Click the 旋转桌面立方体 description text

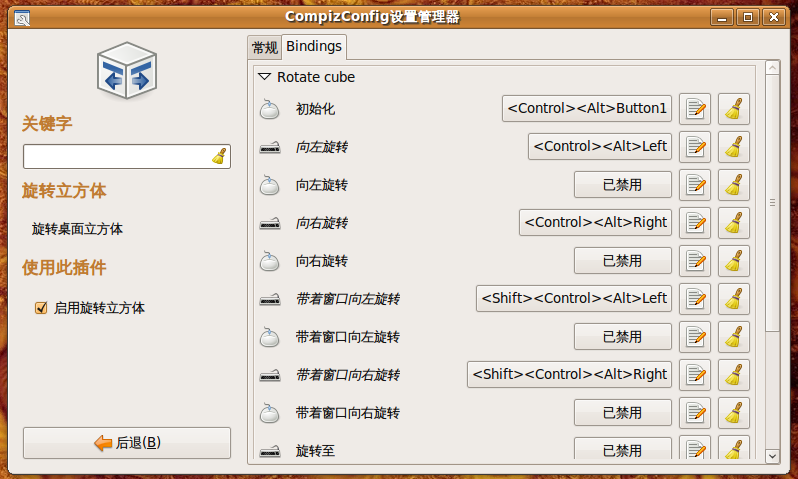(x=77, y=229)
